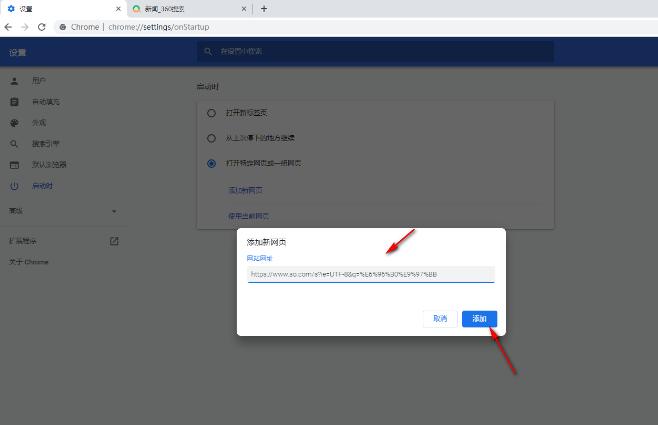
Task: Open the 用户 person section icon
Action: [x=14, y=81]
